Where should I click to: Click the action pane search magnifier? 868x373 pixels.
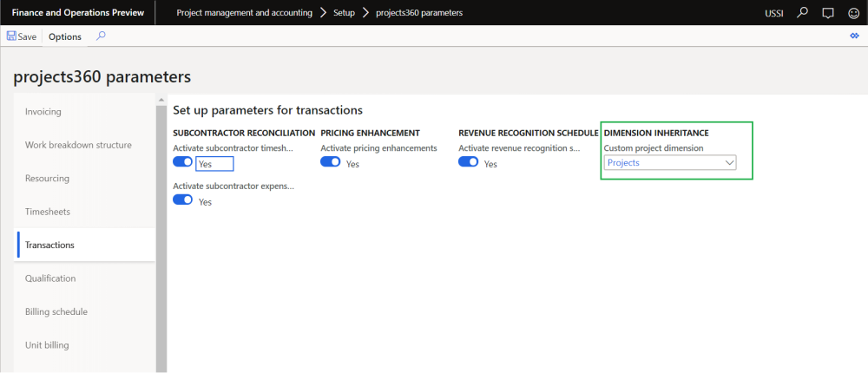101,36
